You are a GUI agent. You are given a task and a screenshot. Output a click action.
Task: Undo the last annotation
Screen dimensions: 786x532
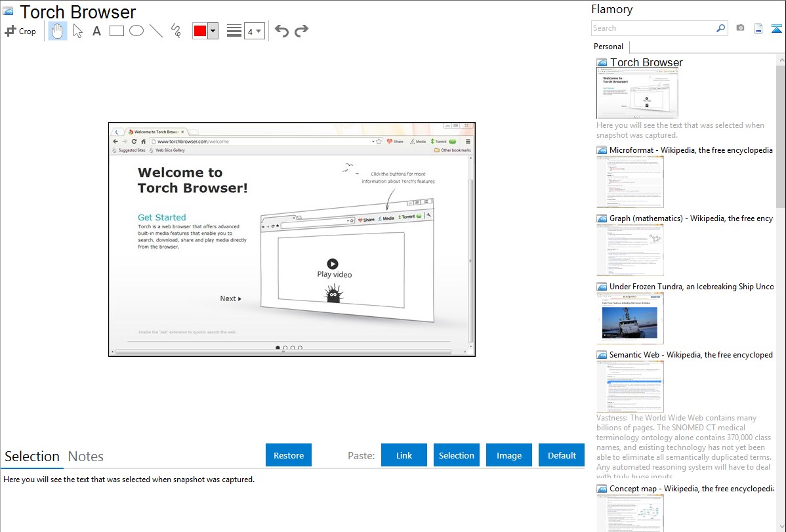[x=281, y=31]
